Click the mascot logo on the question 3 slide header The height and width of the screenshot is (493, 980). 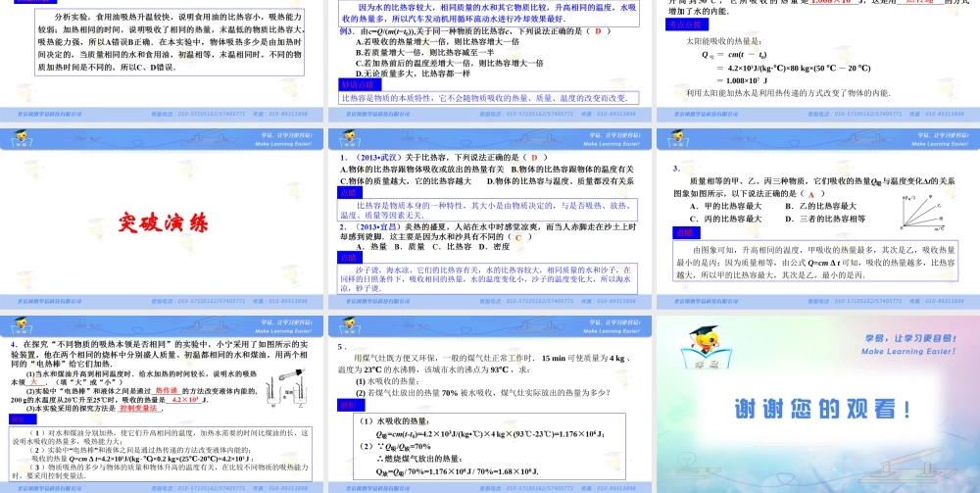[x=679, y=138]
